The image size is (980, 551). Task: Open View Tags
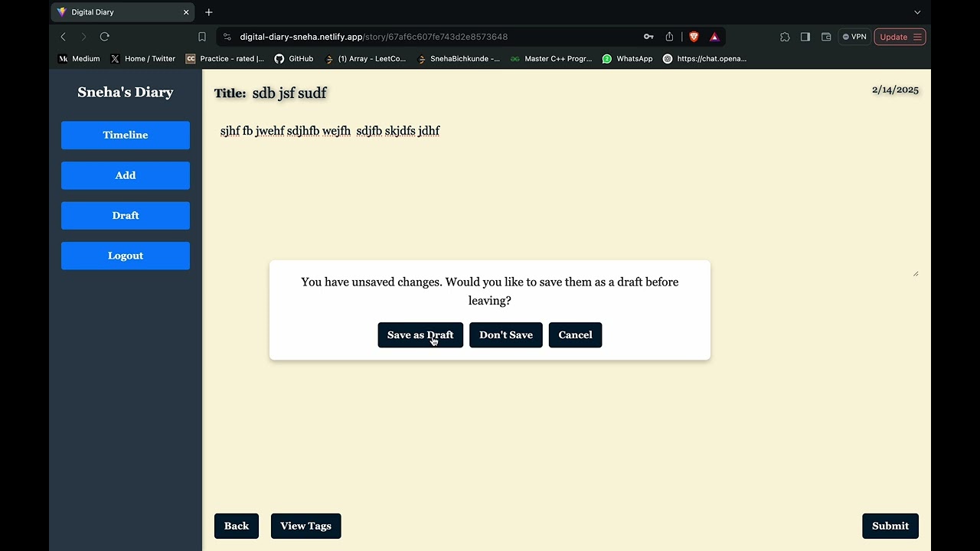[x=306, y=526]
